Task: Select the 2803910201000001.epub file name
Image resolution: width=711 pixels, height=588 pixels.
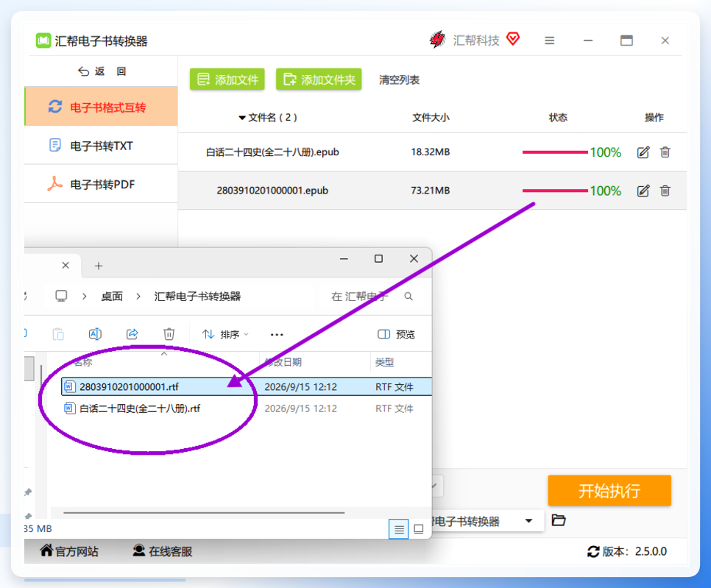Action: (x=272, y=191)
